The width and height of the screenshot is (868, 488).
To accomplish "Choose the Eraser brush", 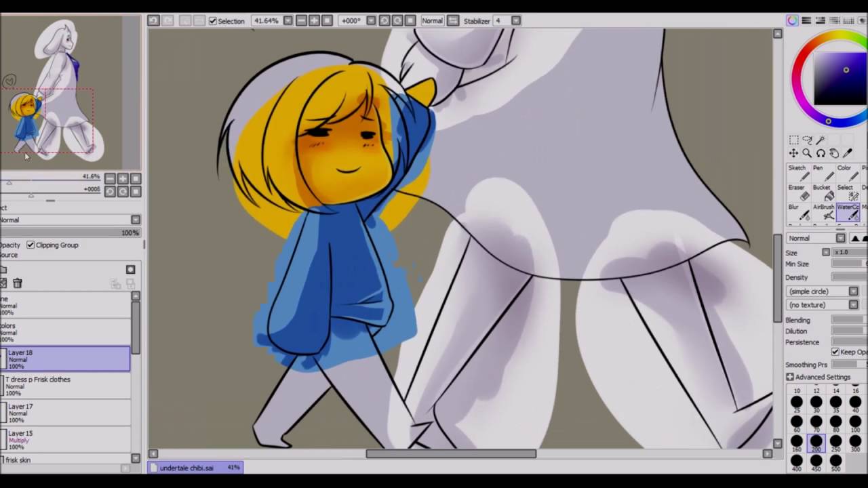I will click(798, 192).
